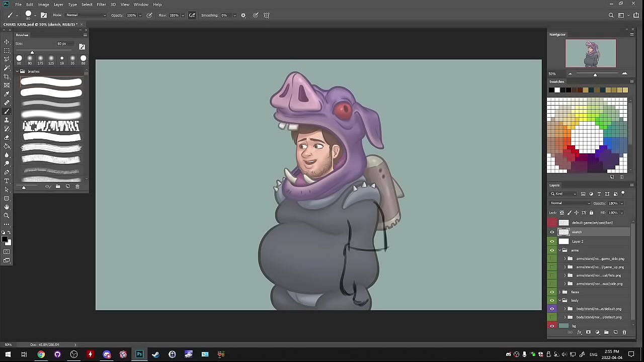The height and width of the screenshot is (362, 644).
Task: Toggle visibility of Layer 2
Action: tap(552, 241)
